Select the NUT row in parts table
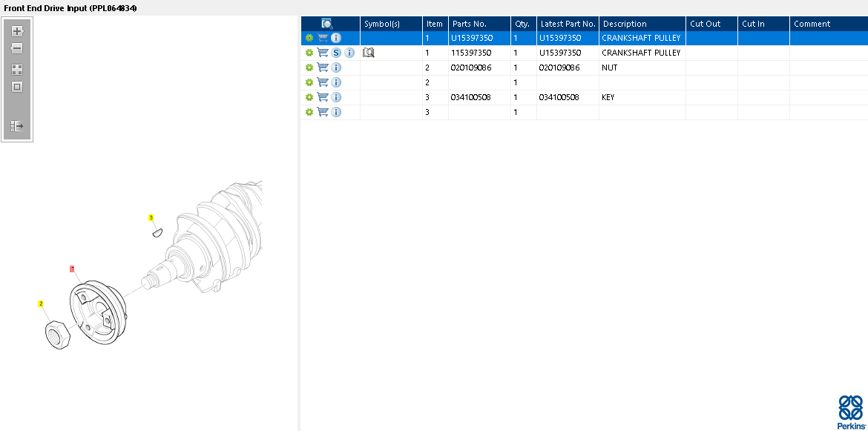The width and height of the screenshot is (868, 431). pyautogui.click(x=584, y=68)
